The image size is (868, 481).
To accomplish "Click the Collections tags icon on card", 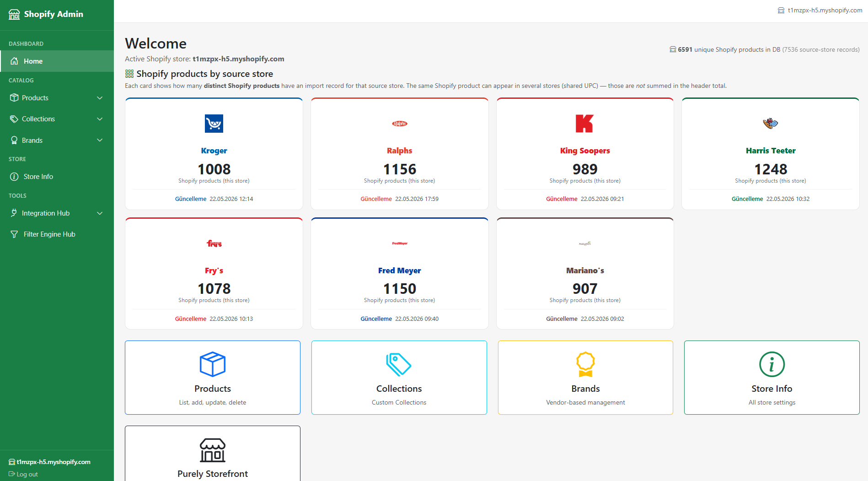I will [399, 364].
